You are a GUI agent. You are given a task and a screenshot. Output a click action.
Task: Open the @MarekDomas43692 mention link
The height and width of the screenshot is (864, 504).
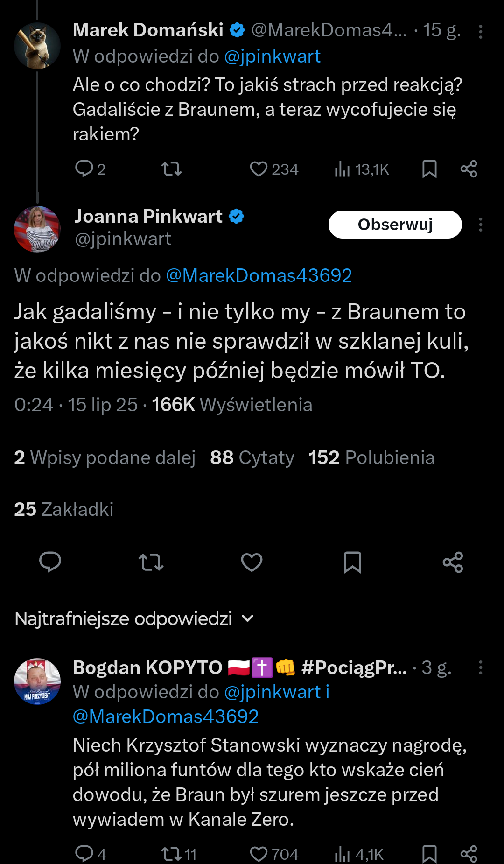pos(259,275)
